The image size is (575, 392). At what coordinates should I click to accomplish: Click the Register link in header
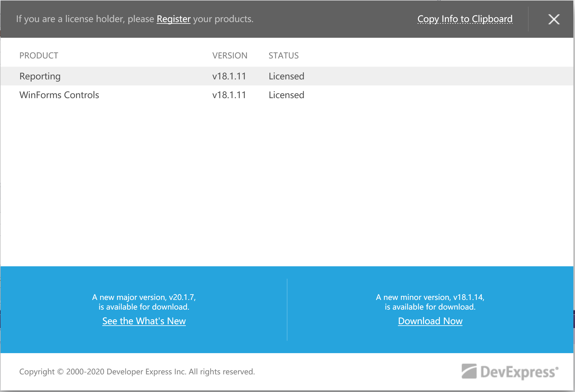173,19
